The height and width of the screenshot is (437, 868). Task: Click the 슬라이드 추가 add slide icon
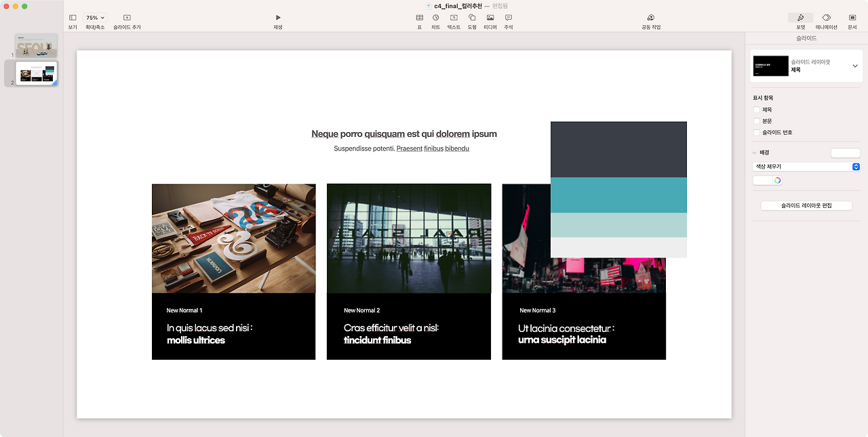click(x=127, y=18)
